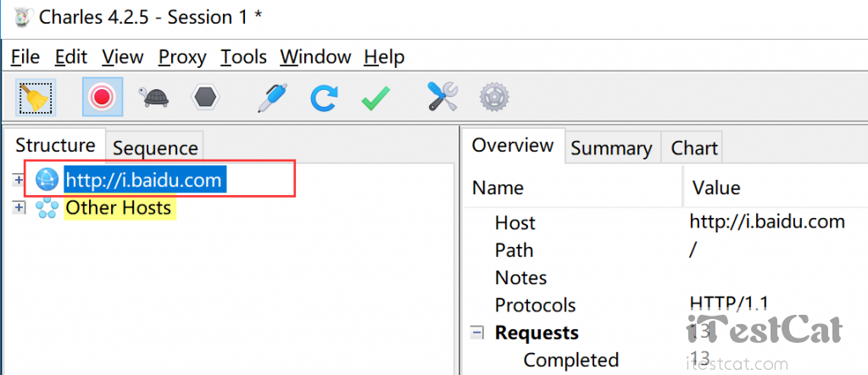868x375 pixels.
Task: Select the Notes row in Overview
Action: click(x=666, y=277)
